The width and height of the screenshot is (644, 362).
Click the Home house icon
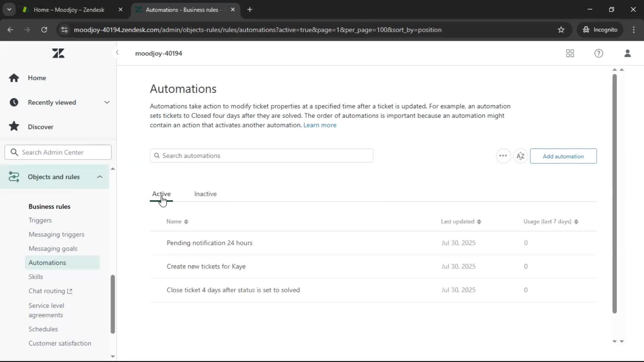(x=14, y=78)
